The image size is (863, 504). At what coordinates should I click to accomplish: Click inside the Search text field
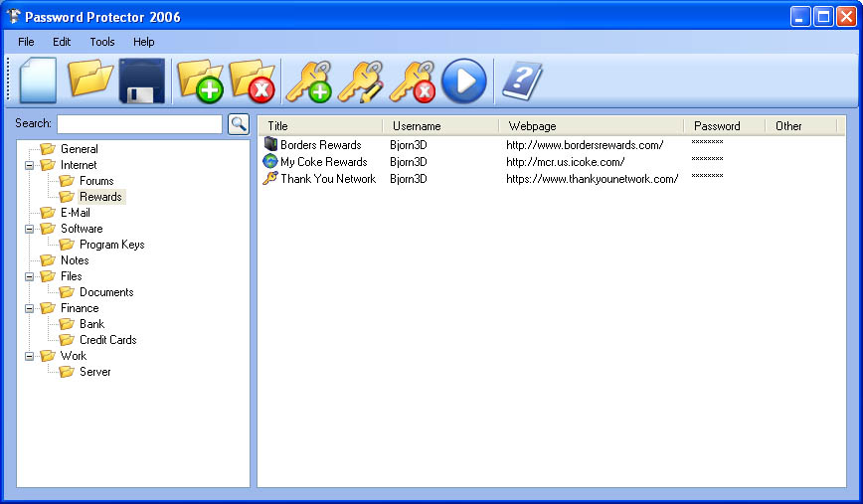pos(140,124)
